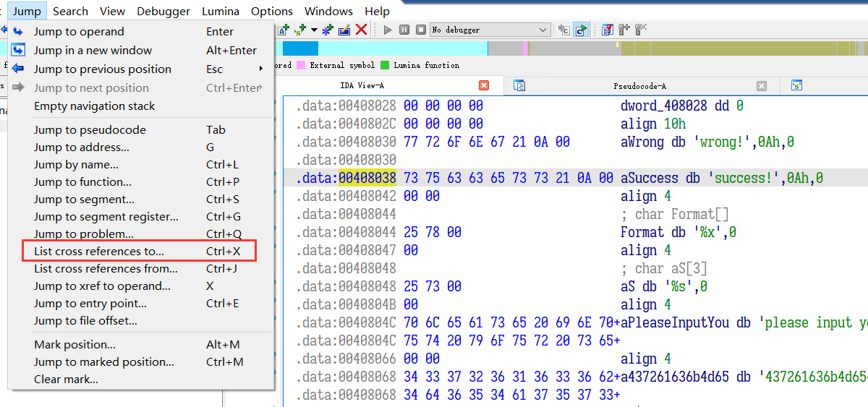Viewport: 868px width, 407px height.
Task: Close the Pseudocode-A tab
Action: (x=762, y=85)
